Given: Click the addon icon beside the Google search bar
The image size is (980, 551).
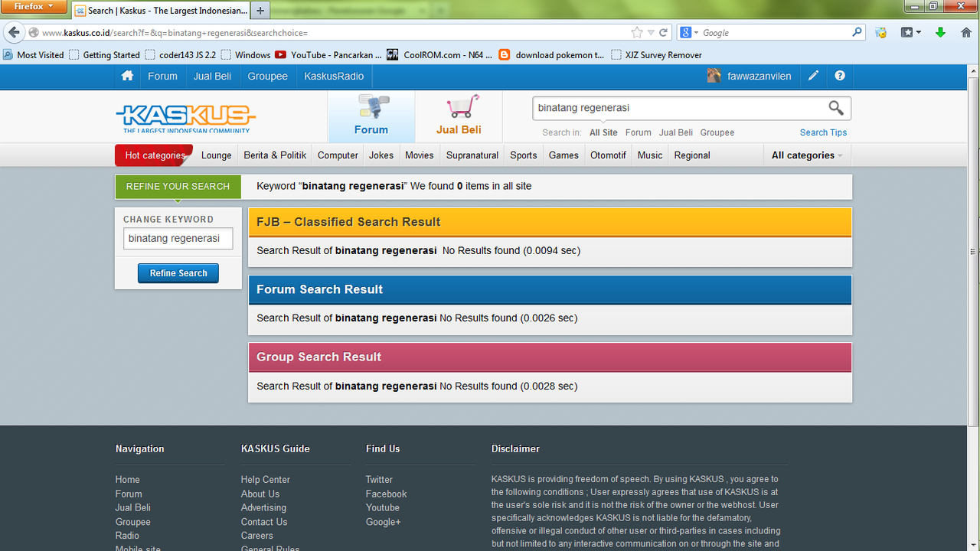Looking at the screenshot, I should click(x=881, y=33).
